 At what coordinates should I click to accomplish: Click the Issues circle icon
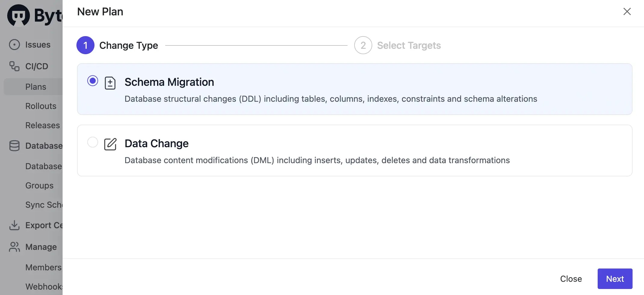click(14, 45)
